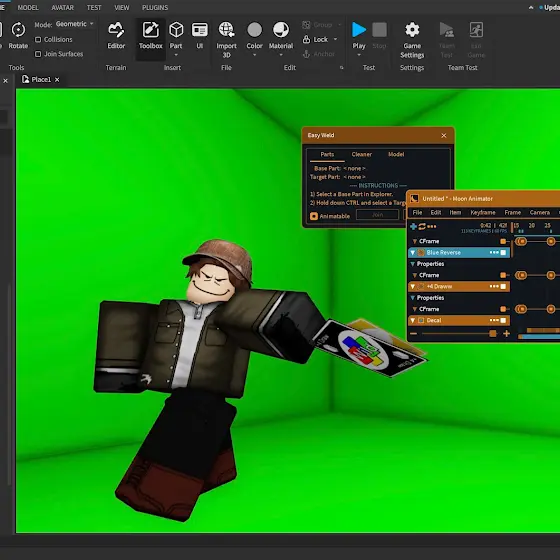Close the Place1 document tab

[57, 80]
